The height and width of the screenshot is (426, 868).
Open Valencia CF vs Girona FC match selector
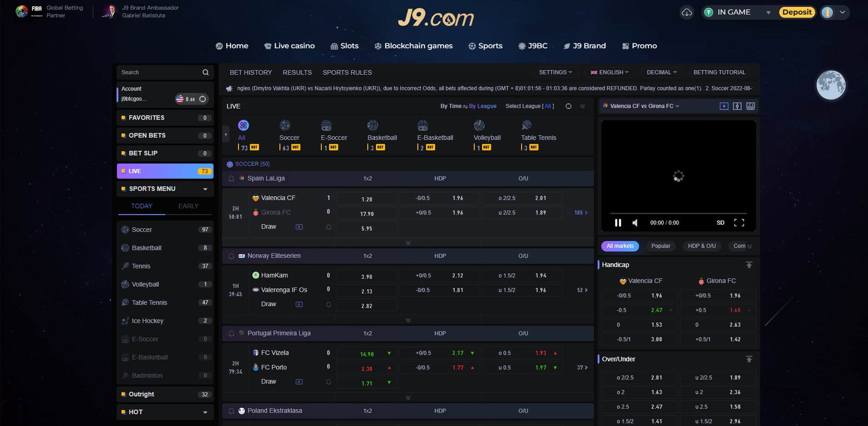coord(645,106)
